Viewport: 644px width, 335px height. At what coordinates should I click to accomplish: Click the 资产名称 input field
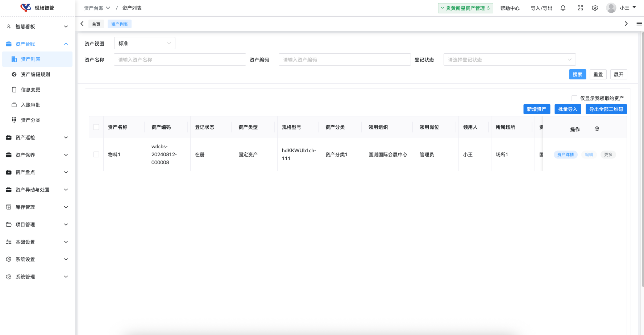180,60
